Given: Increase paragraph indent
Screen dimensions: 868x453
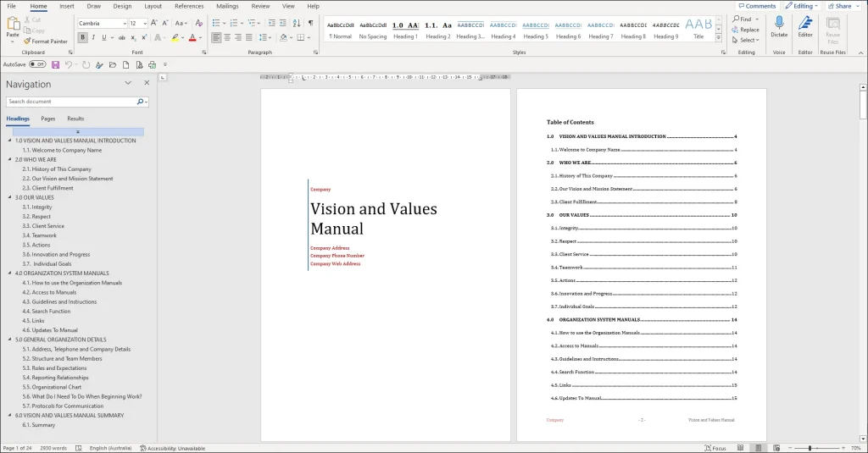Looking at the screenshot, I should (283, 23).
